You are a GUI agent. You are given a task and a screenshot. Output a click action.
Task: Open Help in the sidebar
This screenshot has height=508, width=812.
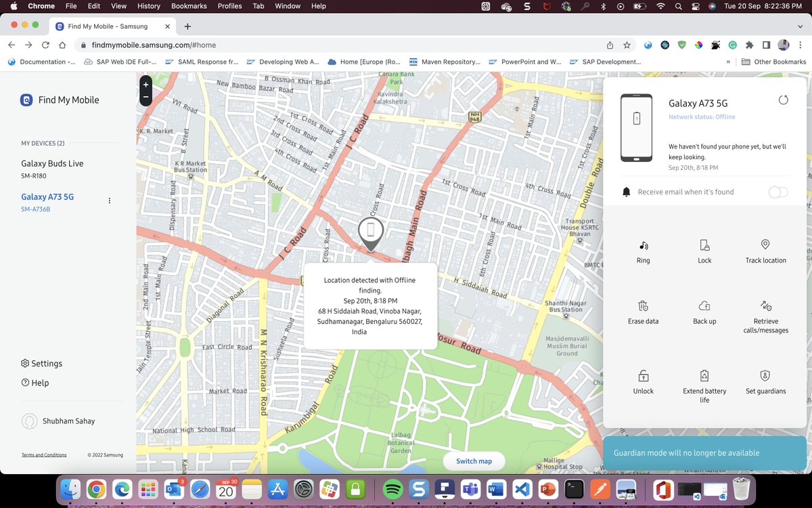coord(35,383)
